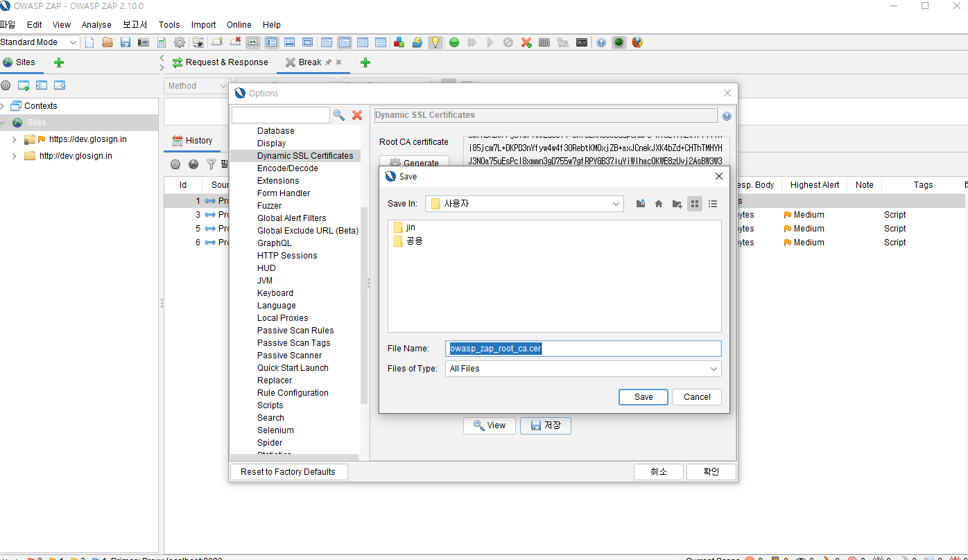Image resolution: width=968 pixels, height=560 pixels.
Task: Toggle the green break on requests circle
Action: coord(454,42)
